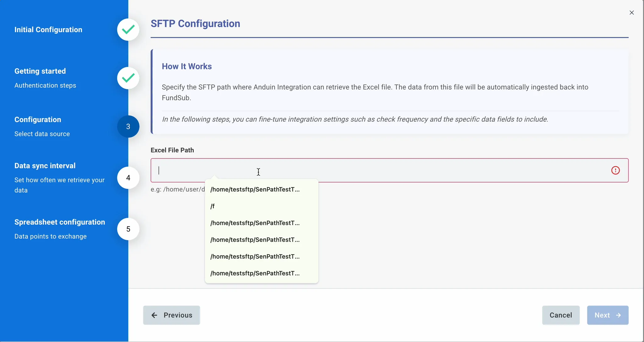Click the step 3 circle

click(x=128, y=126)
